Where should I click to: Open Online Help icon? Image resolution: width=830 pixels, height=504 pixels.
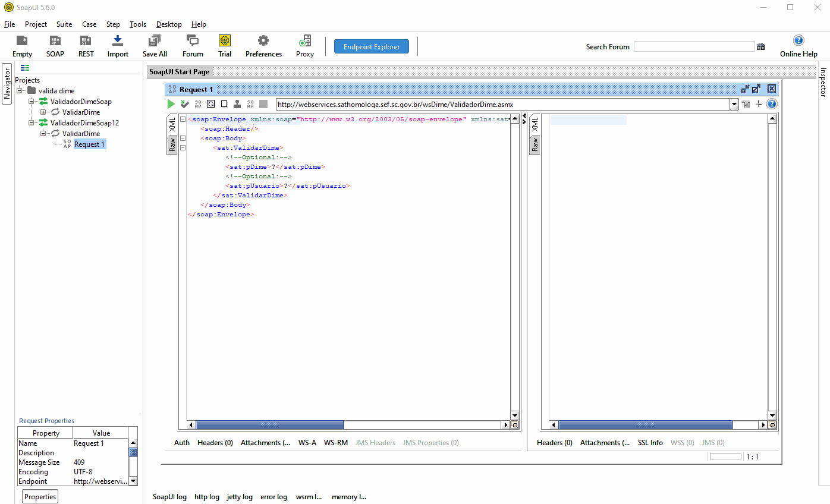click(x=798, y=40)
